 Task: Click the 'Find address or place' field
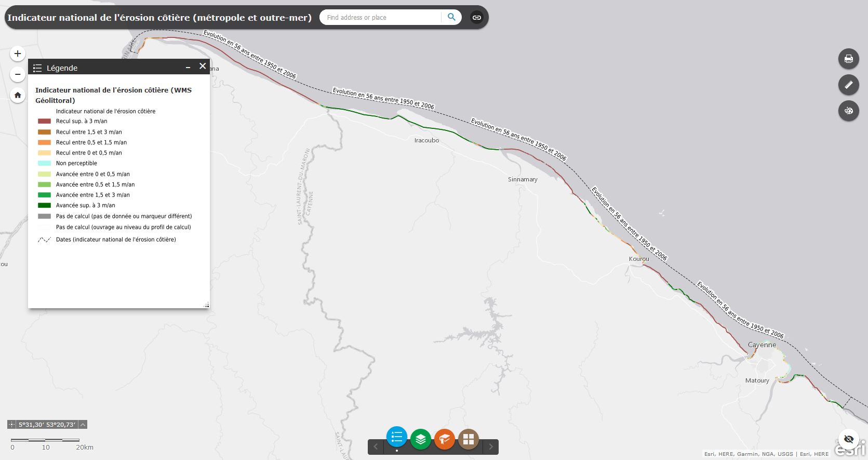pos(382,18)
